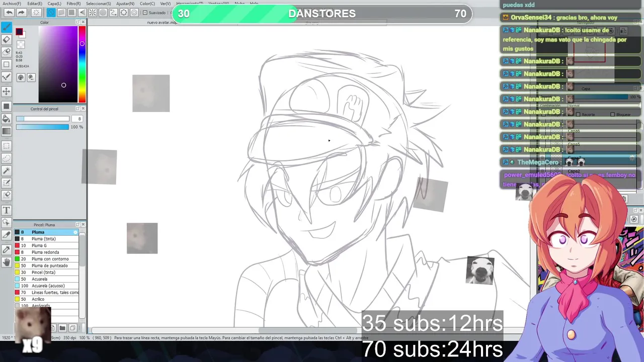644x362 pixels.
Task: Toggle the Bloquear checkbox in layer panel
Action: click(612, 115)
